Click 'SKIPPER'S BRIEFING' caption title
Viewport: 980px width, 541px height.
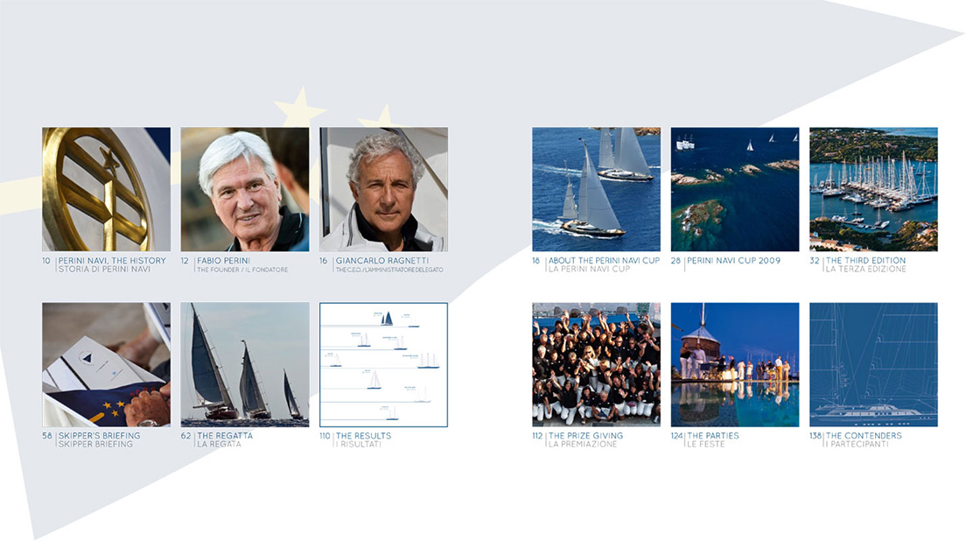coord(100,435)
